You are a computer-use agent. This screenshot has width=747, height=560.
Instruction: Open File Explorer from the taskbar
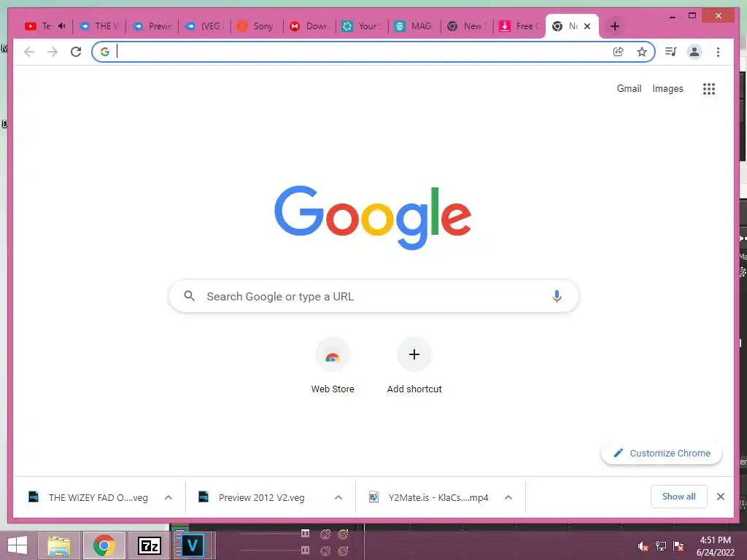pos(59,545)
